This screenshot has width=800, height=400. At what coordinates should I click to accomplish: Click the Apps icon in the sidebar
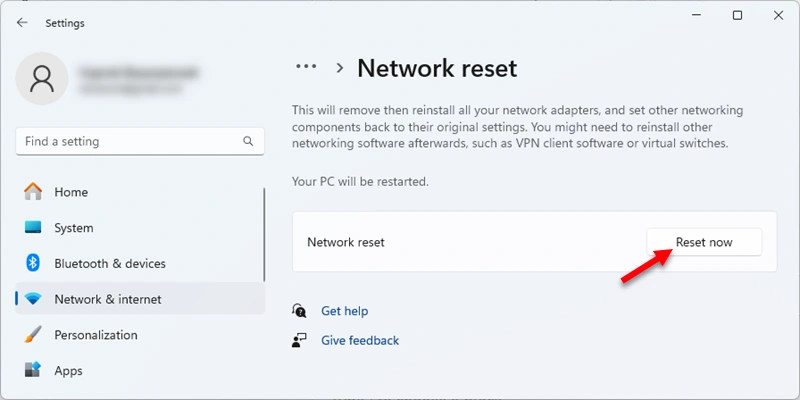tap(33, 371)
